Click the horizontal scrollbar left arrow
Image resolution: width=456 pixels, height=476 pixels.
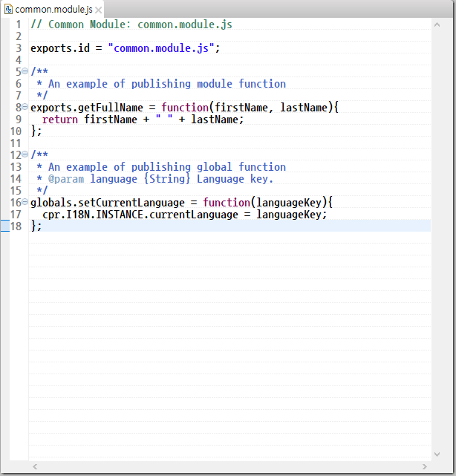[34, 466]
